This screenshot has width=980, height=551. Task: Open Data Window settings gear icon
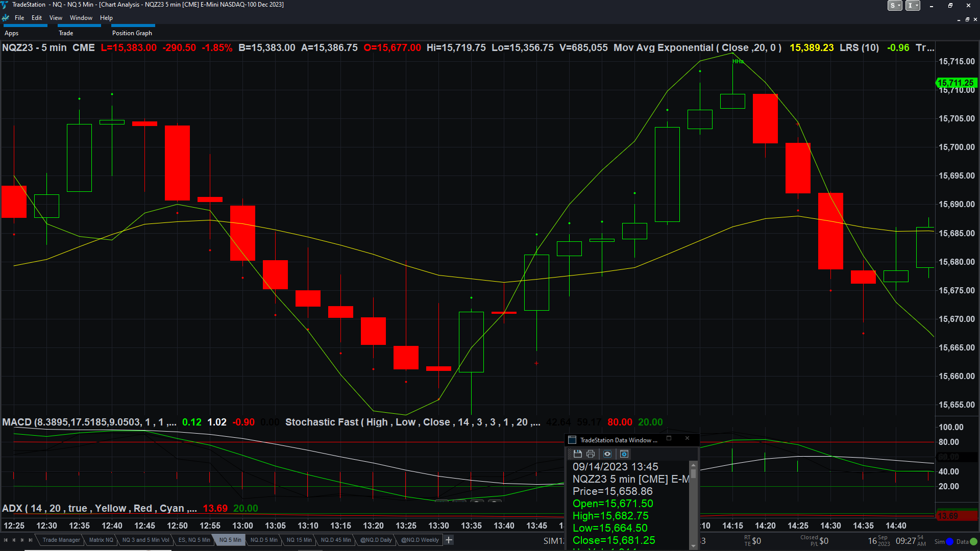click(x=624, y=454)
